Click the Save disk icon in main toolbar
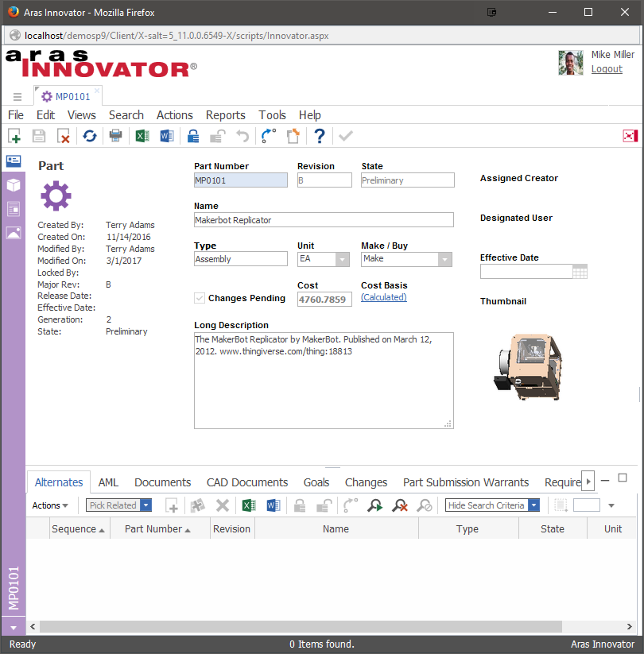644x654 pixels. coord(39,136)
